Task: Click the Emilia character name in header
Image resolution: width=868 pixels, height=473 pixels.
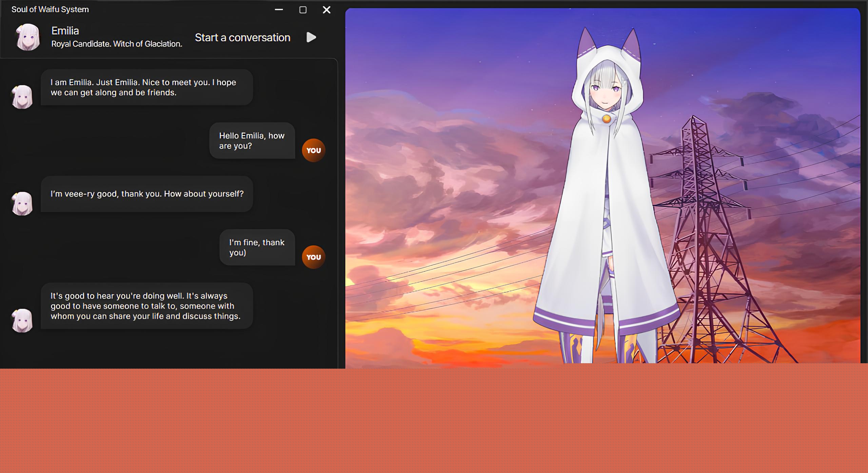Action: (x=65, y=31)
